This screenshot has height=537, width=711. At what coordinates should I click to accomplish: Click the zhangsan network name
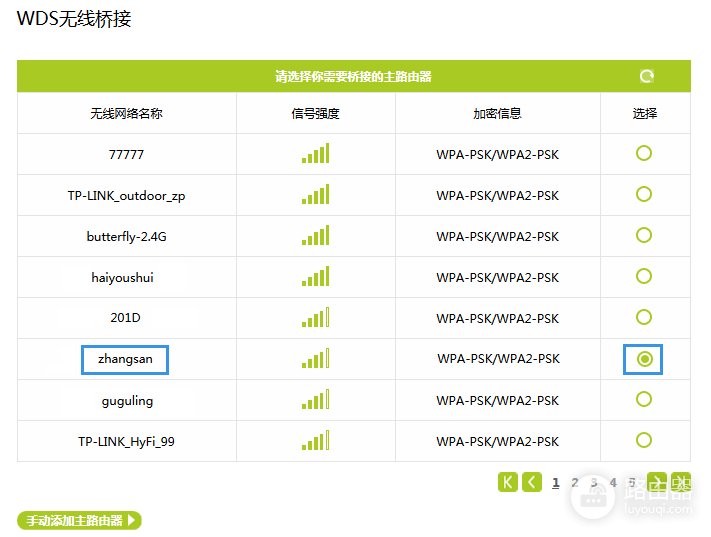tap(125, 359)
